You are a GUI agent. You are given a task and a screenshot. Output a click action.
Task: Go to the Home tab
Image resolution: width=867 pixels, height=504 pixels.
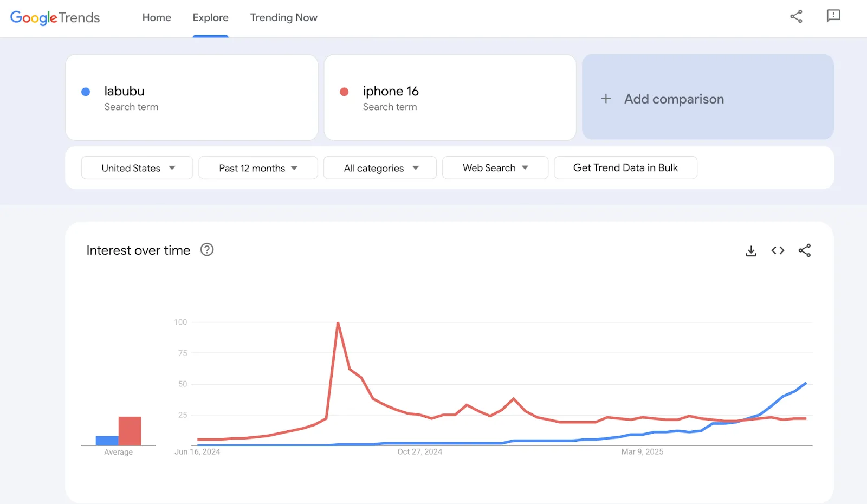[x=157, y=18]
